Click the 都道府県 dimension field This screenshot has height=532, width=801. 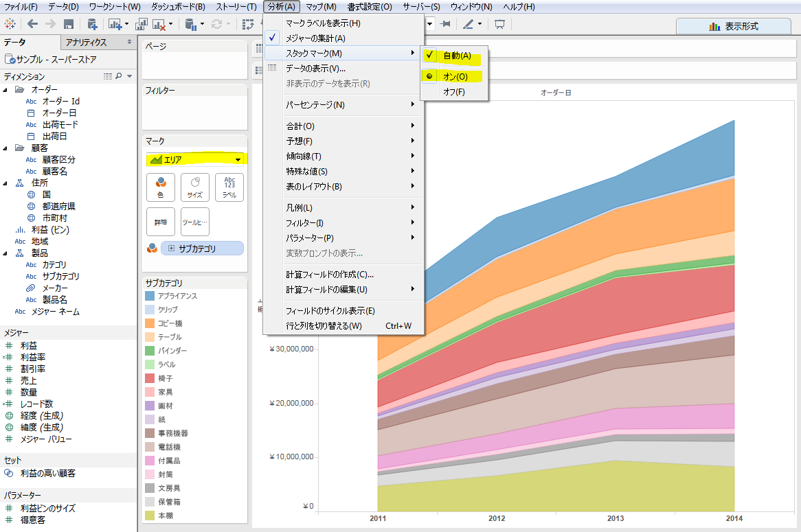[x=59, y=206]
